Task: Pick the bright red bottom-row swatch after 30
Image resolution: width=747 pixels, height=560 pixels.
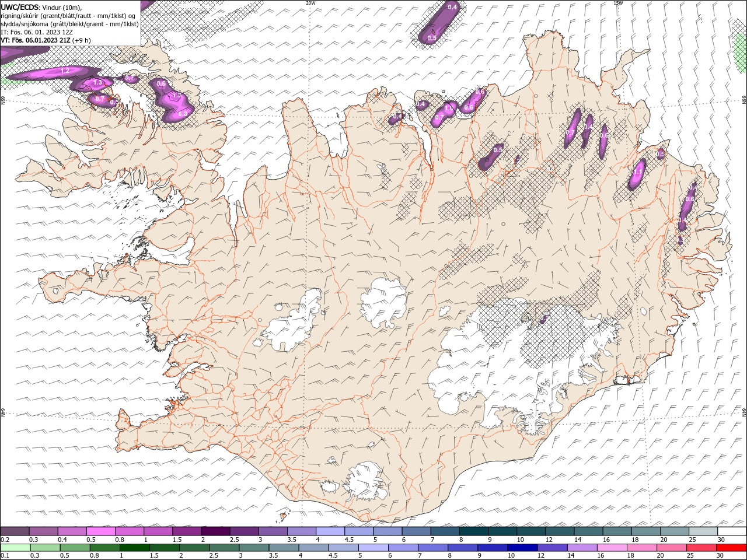Action: point(731,548)
